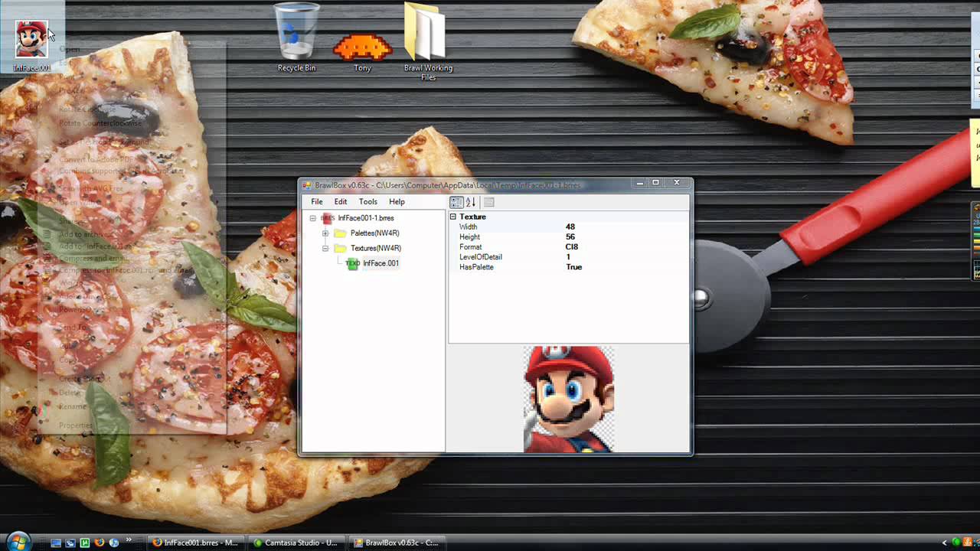Screen dimensions: 980x551
Task: Collapse the InfFace001-1.brres root node
Action: (312, 218)
